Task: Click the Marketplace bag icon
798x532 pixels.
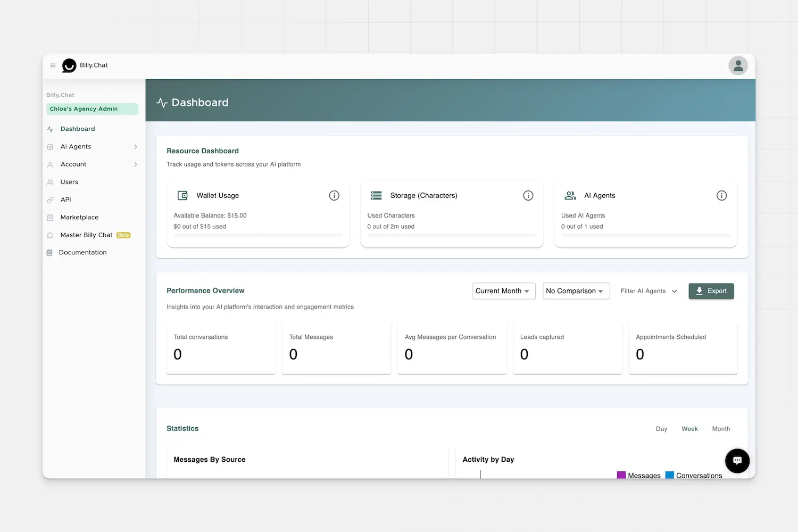Action: 50,218
